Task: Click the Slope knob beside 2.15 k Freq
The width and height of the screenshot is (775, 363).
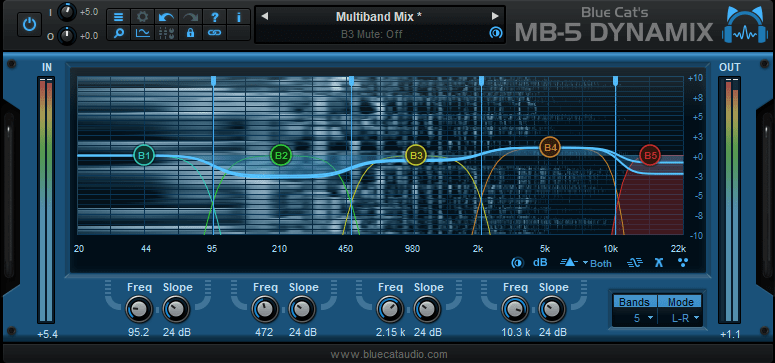Action: (427, 310)
